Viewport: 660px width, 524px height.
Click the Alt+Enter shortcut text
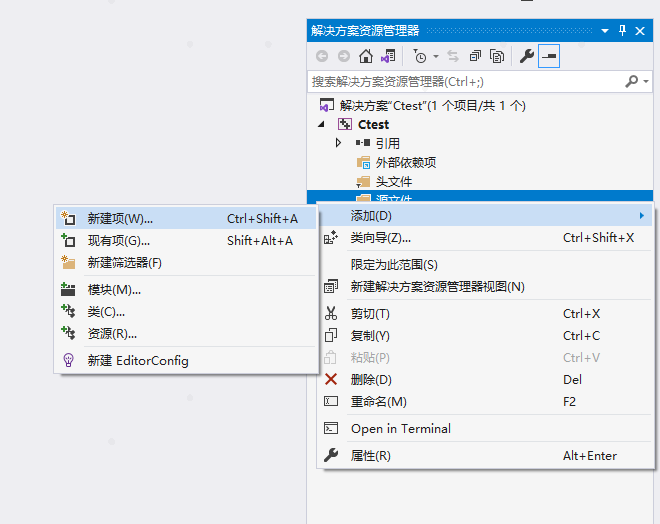(x=590, y=456)
